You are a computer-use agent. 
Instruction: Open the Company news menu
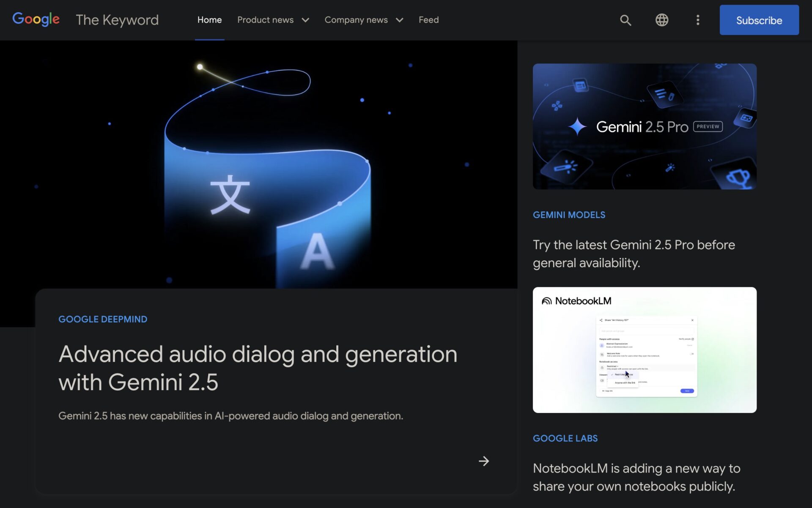(x=356, y=20)
